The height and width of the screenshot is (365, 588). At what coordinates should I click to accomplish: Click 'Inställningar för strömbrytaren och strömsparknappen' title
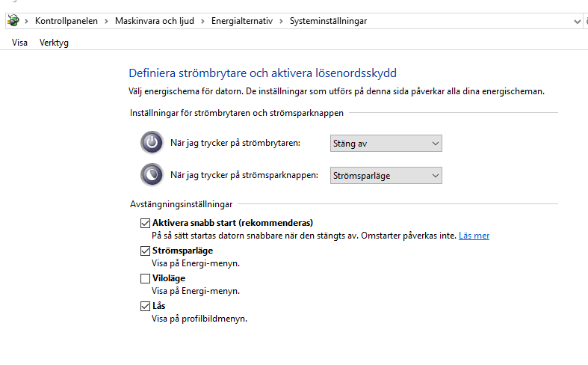click(237, 113)
